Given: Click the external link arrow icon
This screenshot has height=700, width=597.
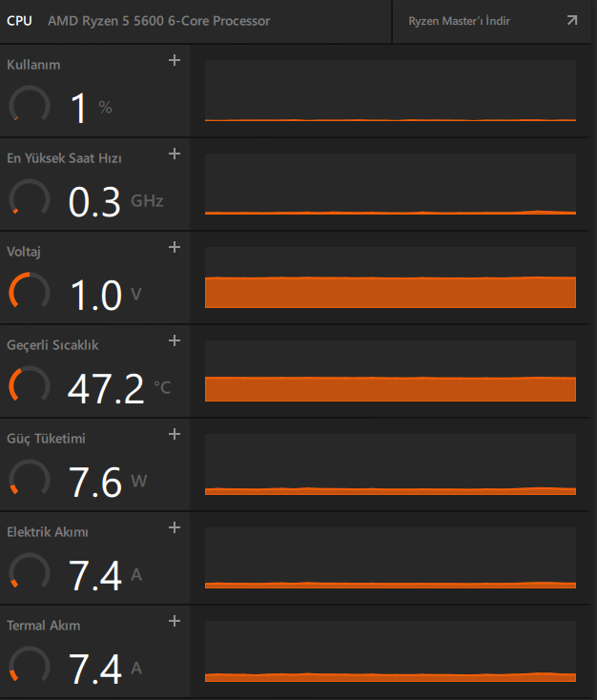Looking at the screenshot, I should pyautogui.click(x=571, y=20).
